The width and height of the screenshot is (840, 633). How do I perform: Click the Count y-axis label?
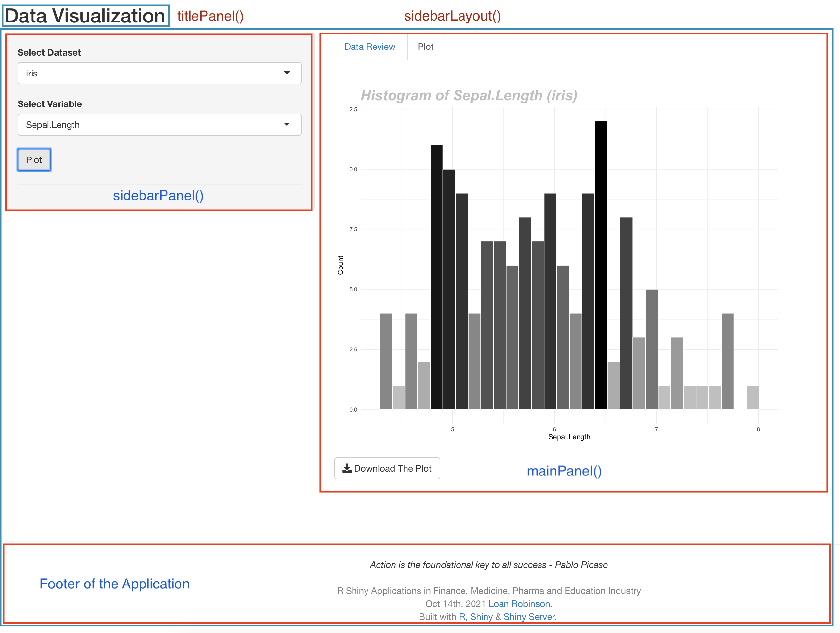tap(340, 265)
